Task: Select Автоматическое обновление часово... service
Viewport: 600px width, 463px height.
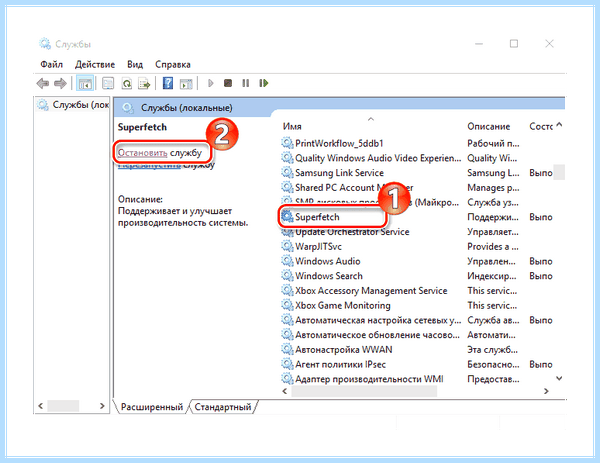Action: coord(377,335)
